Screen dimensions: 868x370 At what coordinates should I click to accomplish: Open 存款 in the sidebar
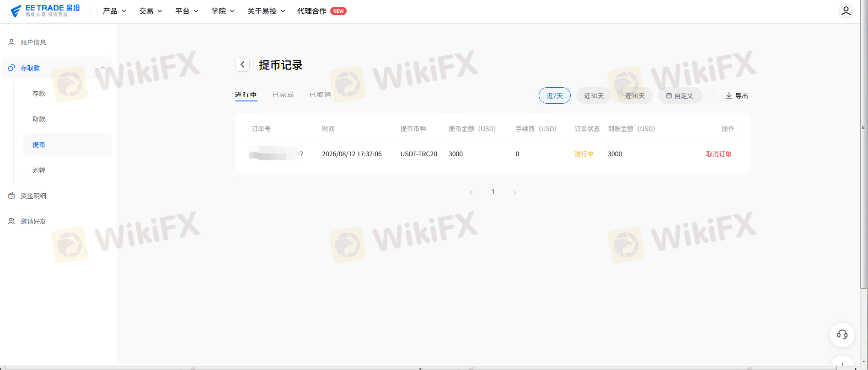tap(39, 94)
